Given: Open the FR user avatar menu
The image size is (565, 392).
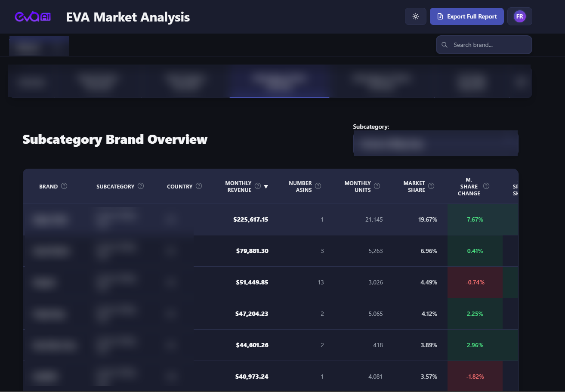Looking at the screenshot, I should (x=519, y=16).
